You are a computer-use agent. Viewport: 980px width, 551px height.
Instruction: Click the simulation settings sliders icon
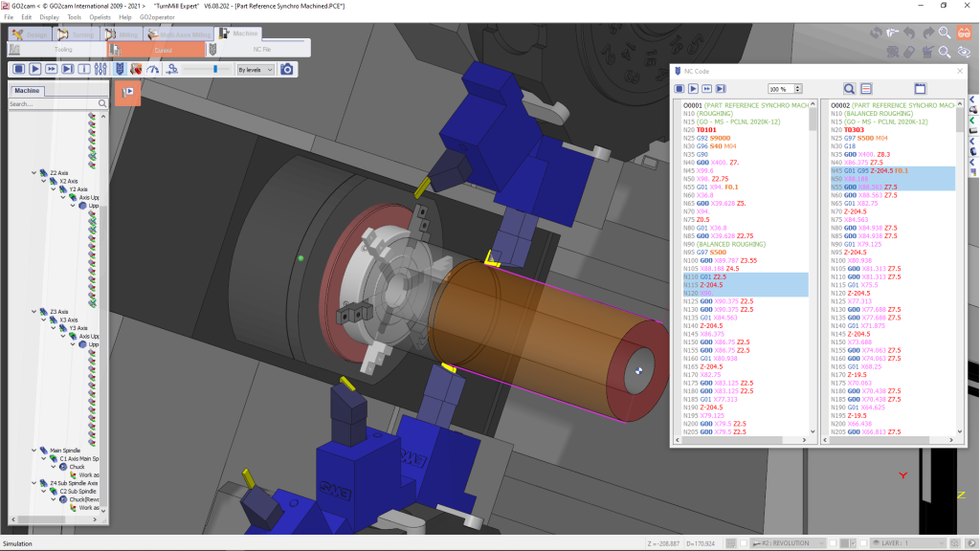100,69
